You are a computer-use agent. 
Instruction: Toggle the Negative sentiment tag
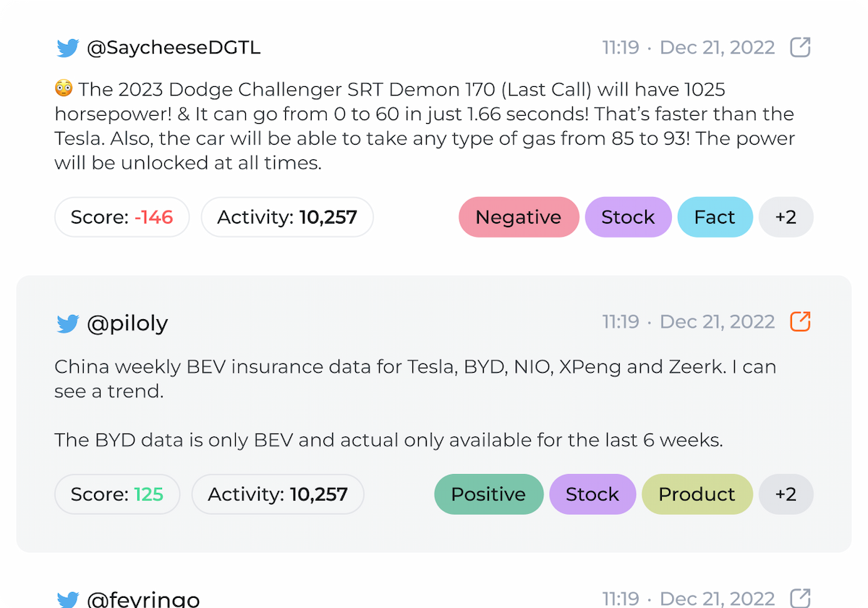[x=519, y=216]
